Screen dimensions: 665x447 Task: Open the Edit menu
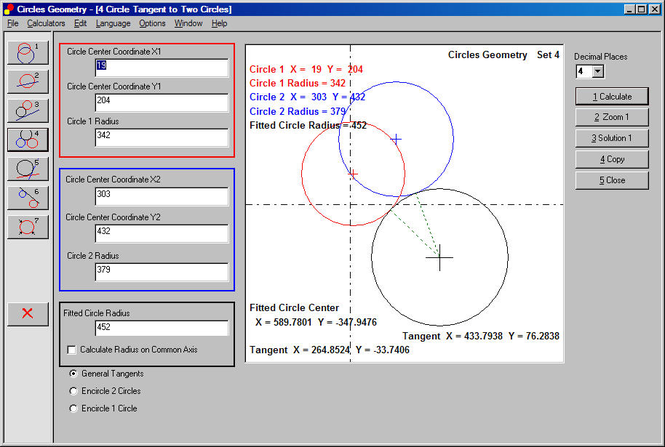click(x=80, y=23)
